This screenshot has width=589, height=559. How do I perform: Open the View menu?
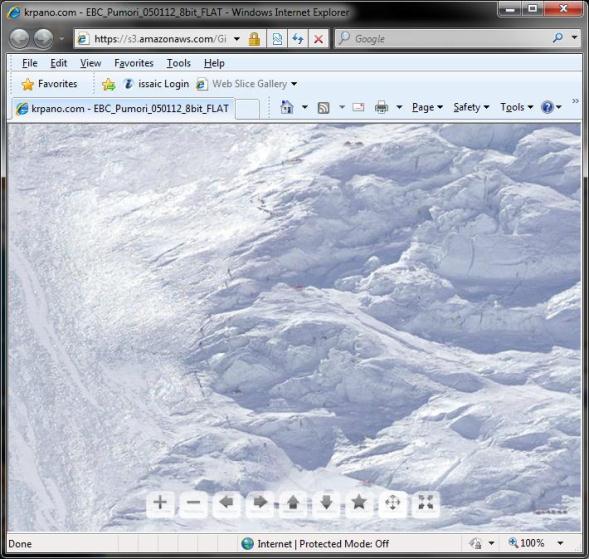tap(91, 63)
